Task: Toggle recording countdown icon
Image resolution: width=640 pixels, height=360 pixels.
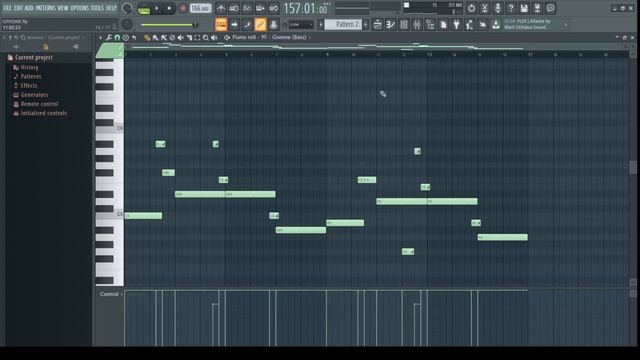Action: tap(247, 8)
